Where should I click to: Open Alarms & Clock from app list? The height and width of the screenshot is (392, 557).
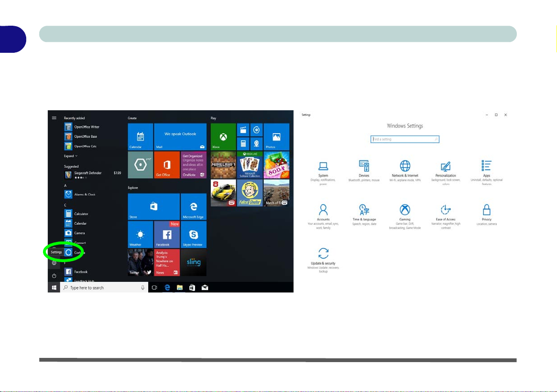coord(80,194)
